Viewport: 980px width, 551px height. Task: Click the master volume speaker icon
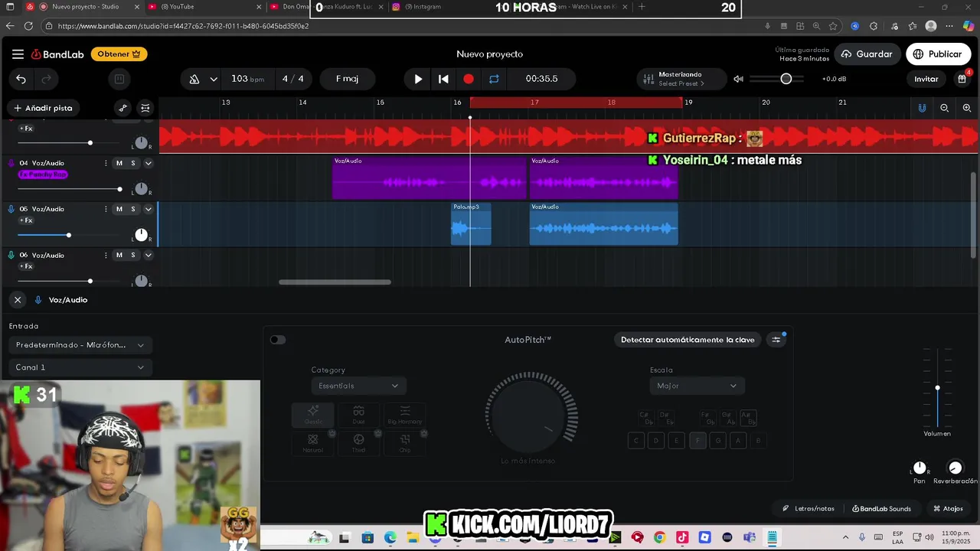(738, 79)
